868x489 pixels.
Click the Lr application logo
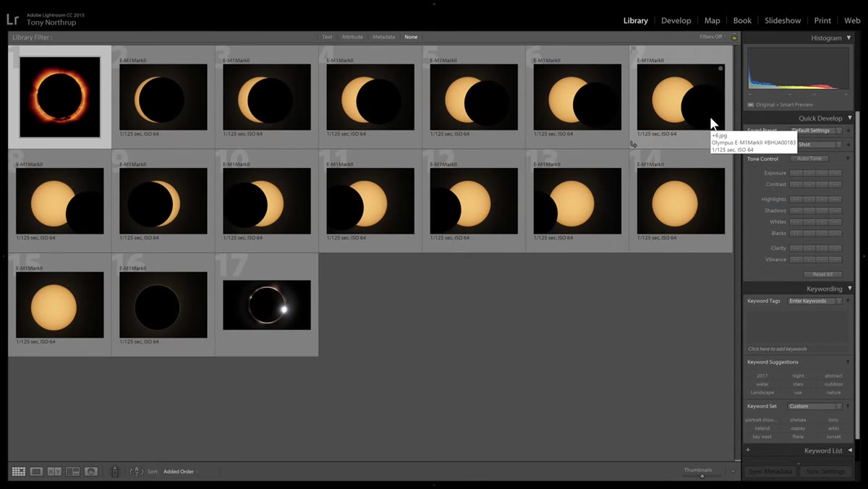click(12, 18)
